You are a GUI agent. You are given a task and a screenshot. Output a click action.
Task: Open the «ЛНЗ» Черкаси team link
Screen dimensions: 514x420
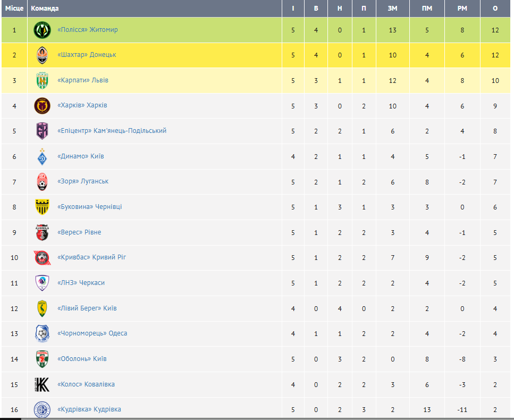[81, 283]
